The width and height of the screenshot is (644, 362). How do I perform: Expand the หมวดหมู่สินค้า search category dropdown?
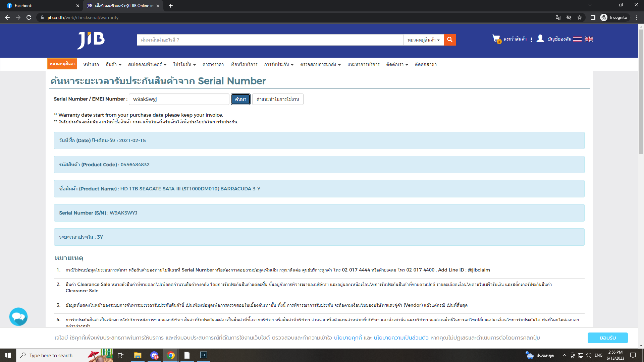[423, 40]
